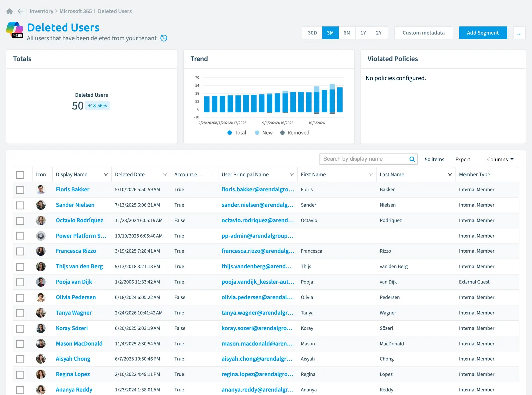Open Custom metadata

coord(424,33)
